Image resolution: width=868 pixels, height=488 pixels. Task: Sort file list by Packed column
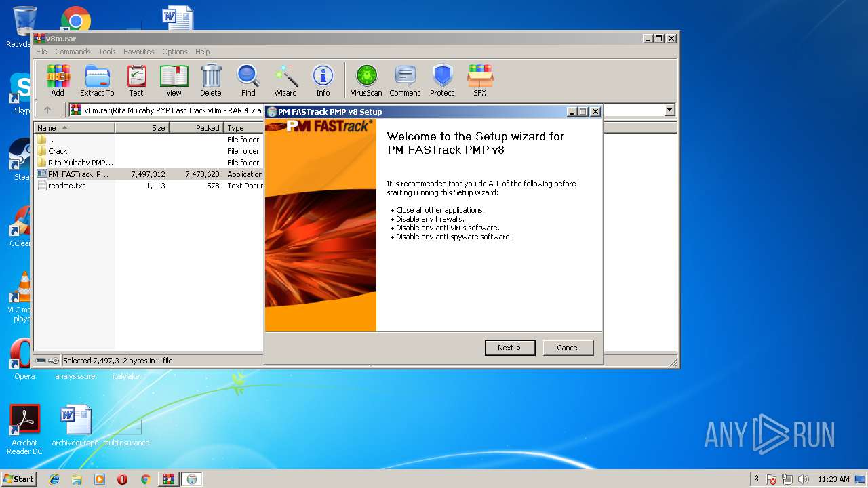point(196,127)
